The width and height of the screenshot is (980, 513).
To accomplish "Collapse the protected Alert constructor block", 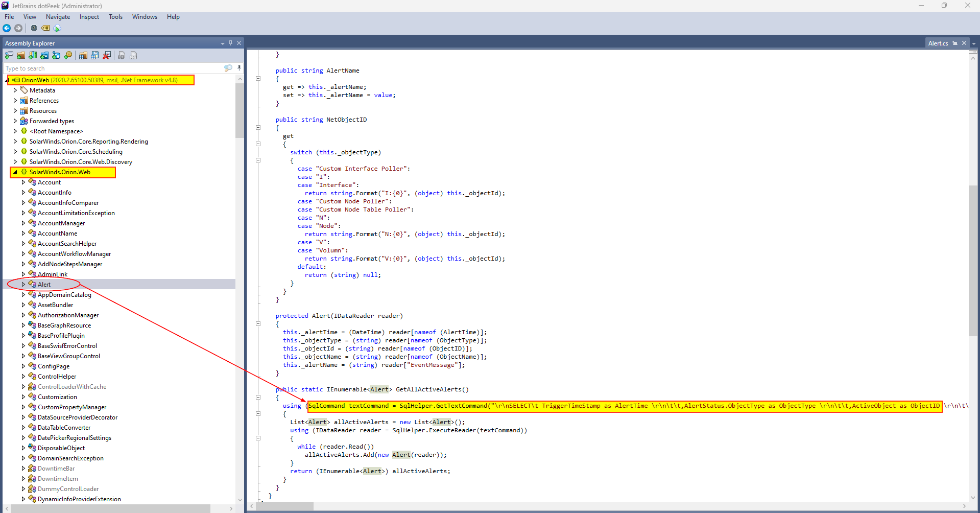I will pyautogui.click(x=258, y=324).
